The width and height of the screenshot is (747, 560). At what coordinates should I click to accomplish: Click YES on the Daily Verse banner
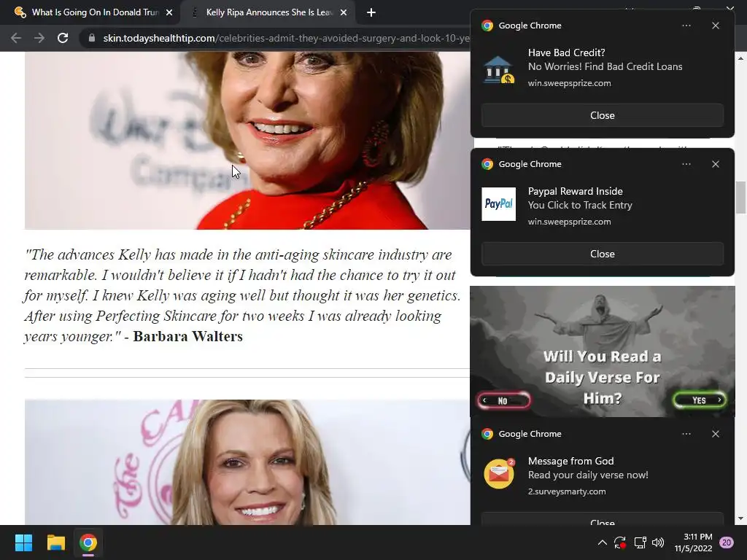point(699,400)
